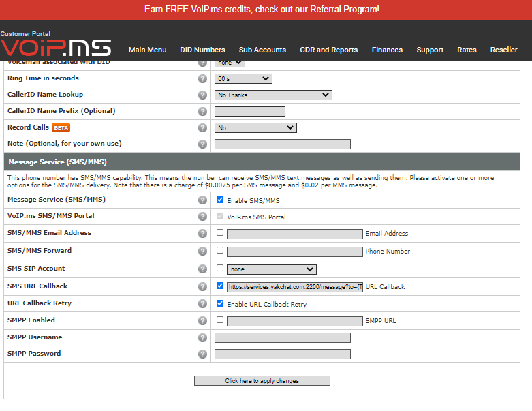Click help icon for CallerID Name Lookup
Image resolution: width=532 pixels, height=411 pixels.
coord(202,95)
